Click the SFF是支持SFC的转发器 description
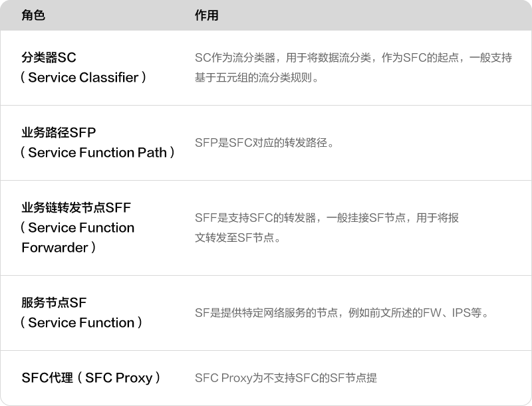 [327, 217]
